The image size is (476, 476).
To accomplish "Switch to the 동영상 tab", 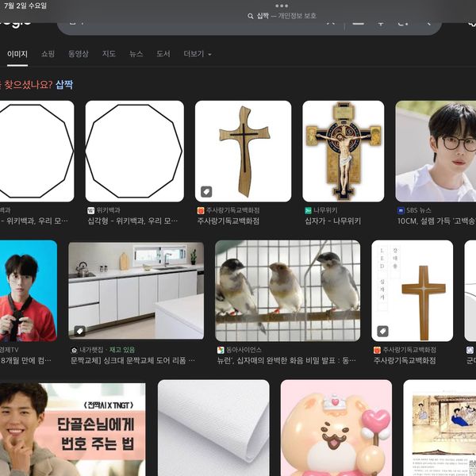I will 79,54.
